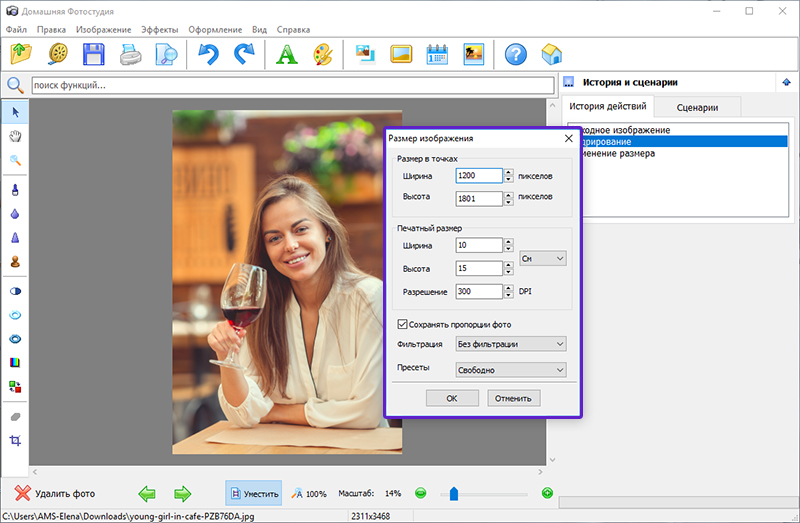The image size is (800, 523).
Task: Open the Вид menu
Action: pos(259,30)
